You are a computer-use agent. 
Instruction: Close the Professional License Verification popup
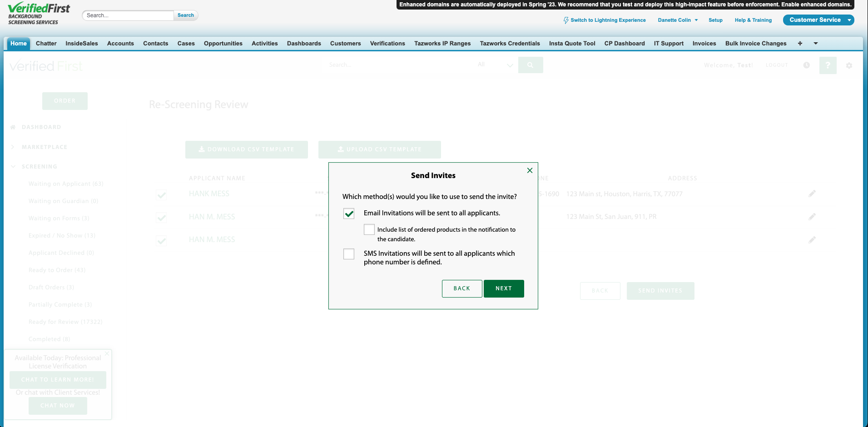coord(107,353)
